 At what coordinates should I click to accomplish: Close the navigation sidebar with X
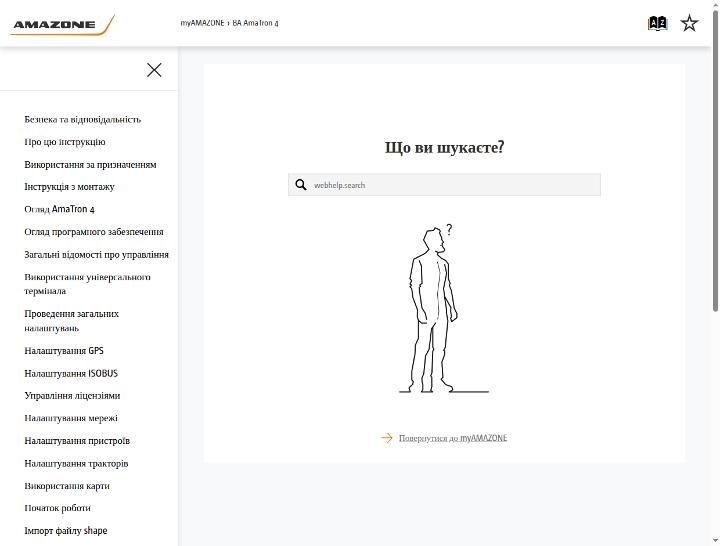click(154, 70)
